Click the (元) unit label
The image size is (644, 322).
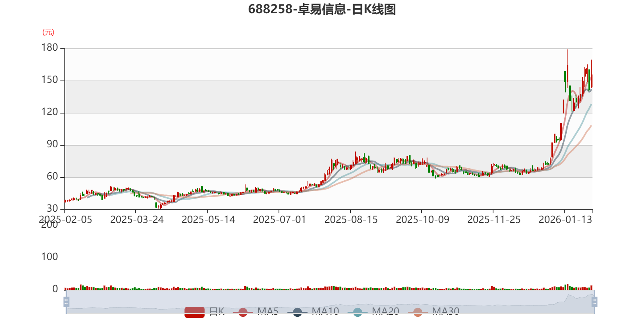pyautogui.click(x=48, y=32)
